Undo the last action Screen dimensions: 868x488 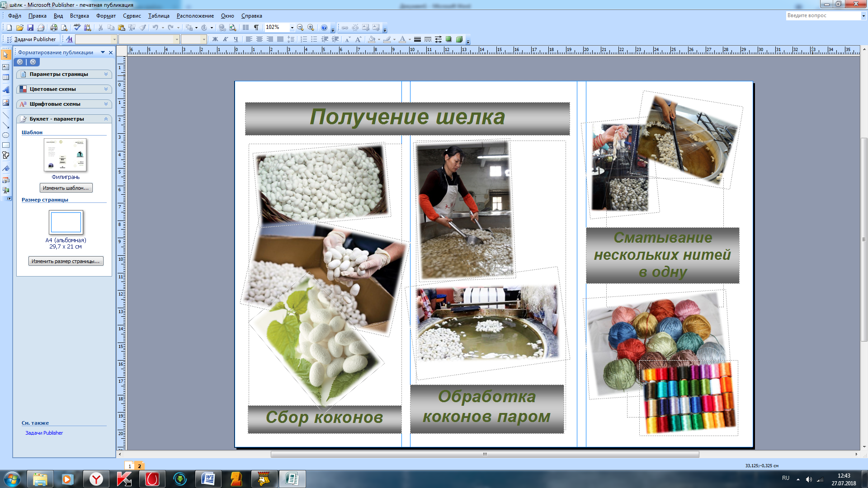point(155,28)
